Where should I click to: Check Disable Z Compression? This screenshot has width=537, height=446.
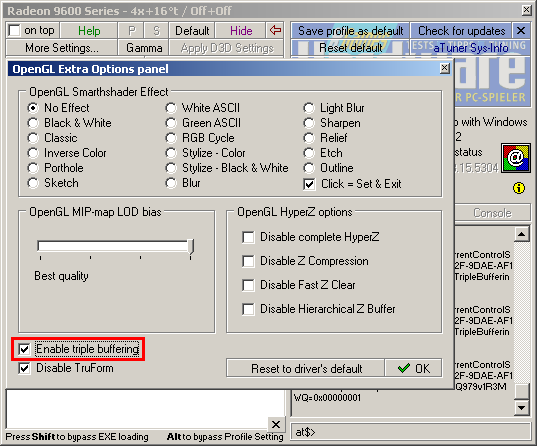[248, 261]
